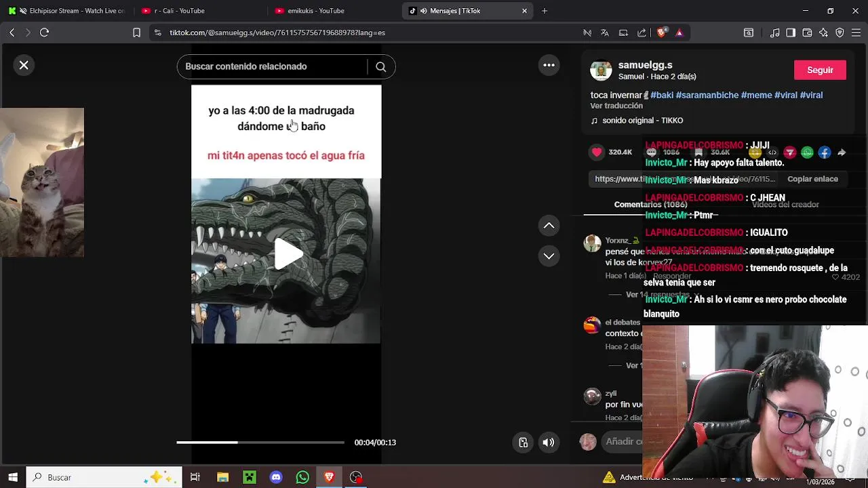Click Ver traducción under caption
The height and width of the screenshot is (488, 868).
pos(616,106)
